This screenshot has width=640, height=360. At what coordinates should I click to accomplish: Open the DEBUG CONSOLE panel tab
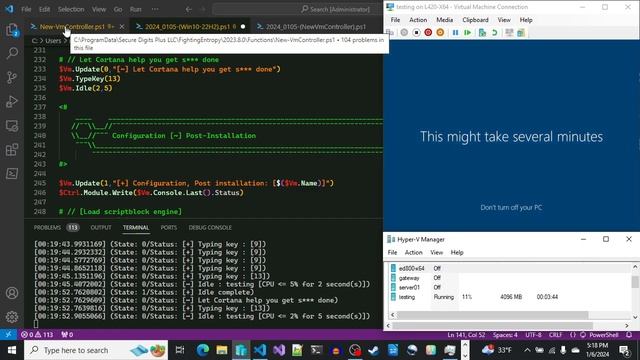[x=210, y=228]
